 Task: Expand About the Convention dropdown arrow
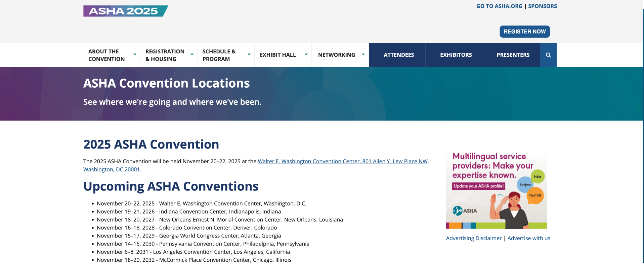click(135, 54)
